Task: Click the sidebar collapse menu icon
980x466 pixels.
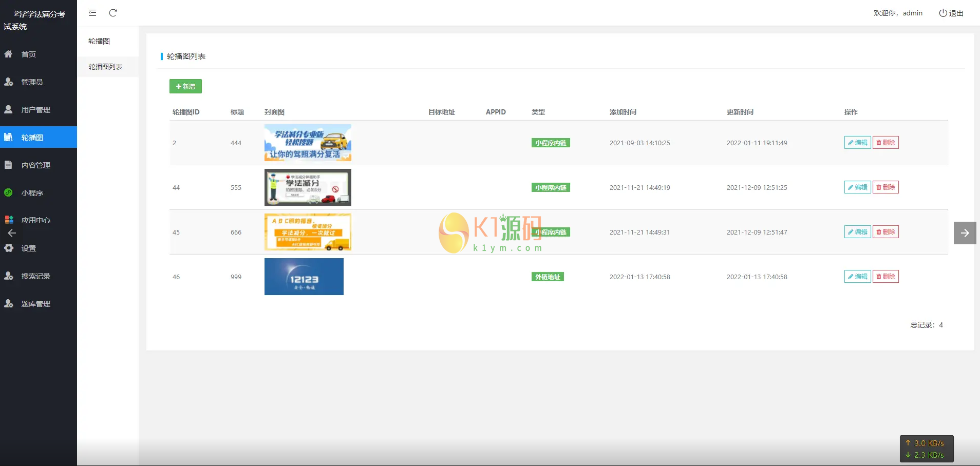Action: click(92, 13)
